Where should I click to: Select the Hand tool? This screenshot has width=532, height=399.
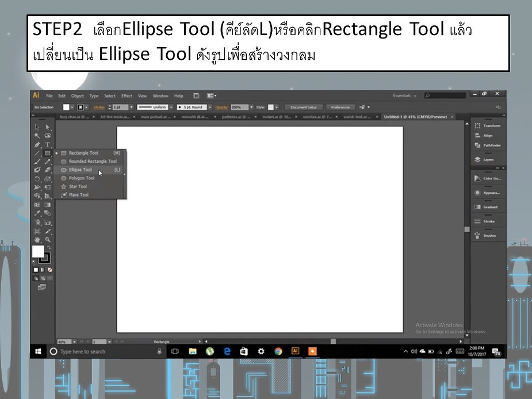37,240
